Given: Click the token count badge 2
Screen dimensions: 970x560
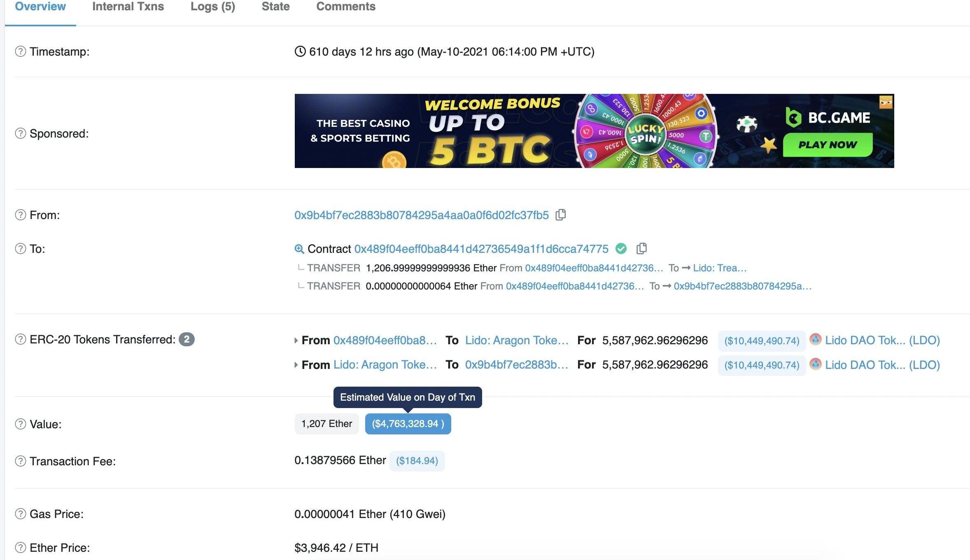Looking at the screenshot, I should (187, 339).
